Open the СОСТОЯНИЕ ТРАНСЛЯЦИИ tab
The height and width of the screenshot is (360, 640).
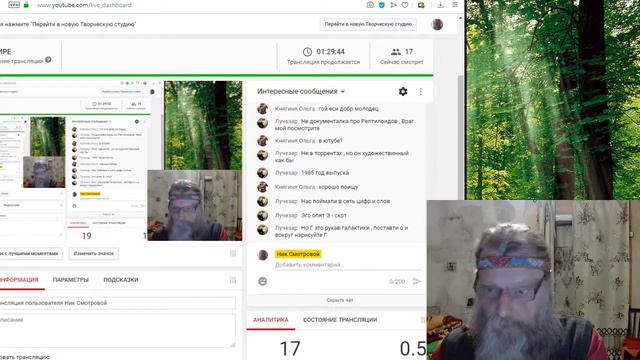(x=340, y=320)
